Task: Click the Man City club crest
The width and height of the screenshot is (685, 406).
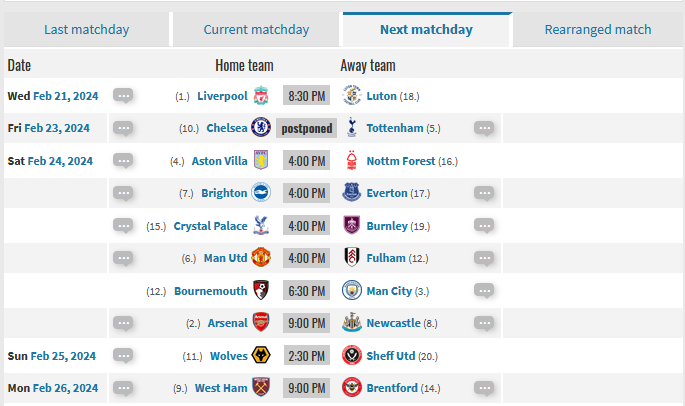Action: click(x=352, y=290)
